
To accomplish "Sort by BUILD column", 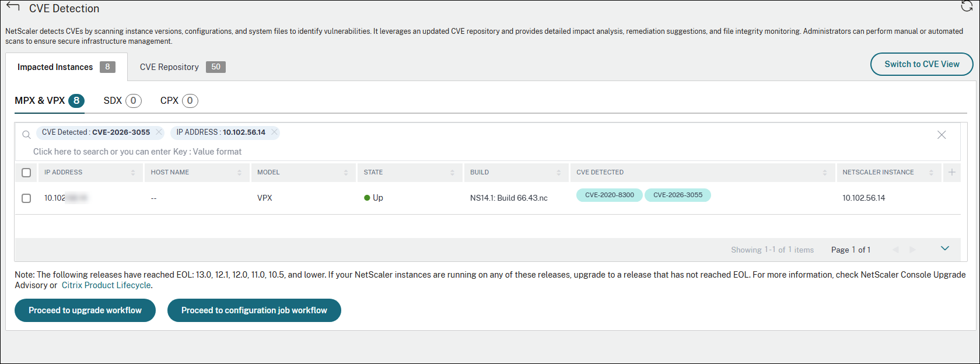I will pyautogui.click(x=559, y=173).
